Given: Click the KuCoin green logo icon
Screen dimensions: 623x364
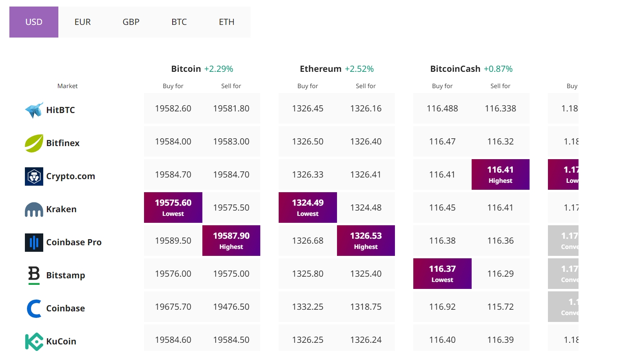Looking at the screenshot, I should 34,342.
